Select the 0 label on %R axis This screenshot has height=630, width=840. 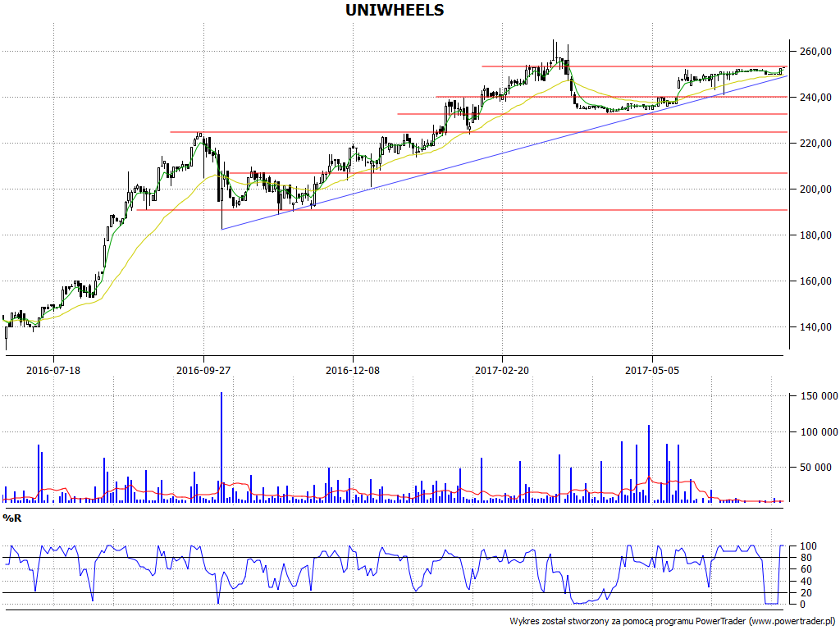802,605
